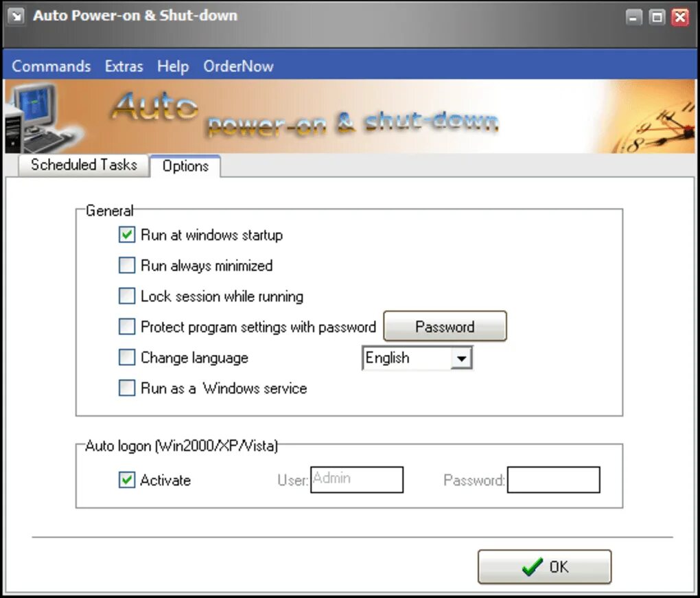Enable Run as a Windows service
The width and height of the screenshot is (700, 598).
point(127,388)
